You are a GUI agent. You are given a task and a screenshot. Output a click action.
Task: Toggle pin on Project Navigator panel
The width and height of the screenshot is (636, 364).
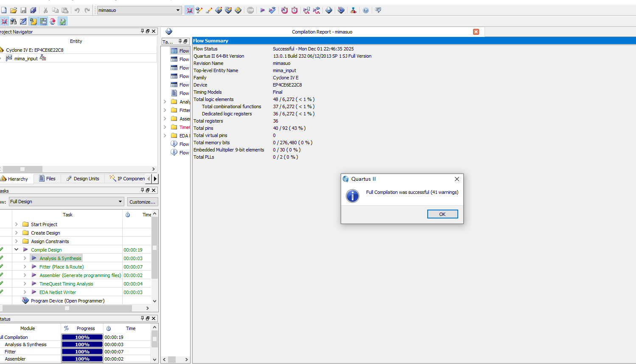click(x=143, y=31)
